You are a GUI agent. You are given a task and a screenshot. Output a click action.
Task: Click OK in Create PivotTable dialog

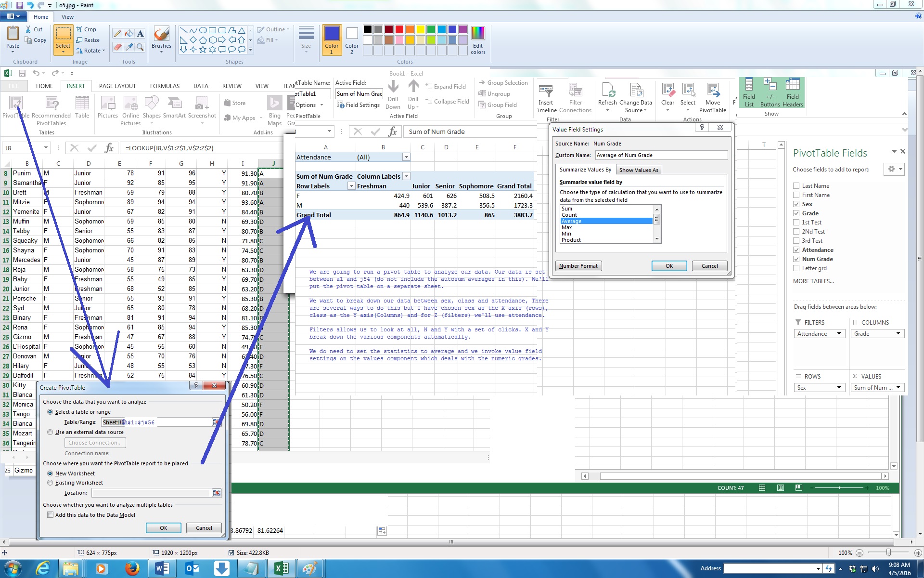point(164,528)
